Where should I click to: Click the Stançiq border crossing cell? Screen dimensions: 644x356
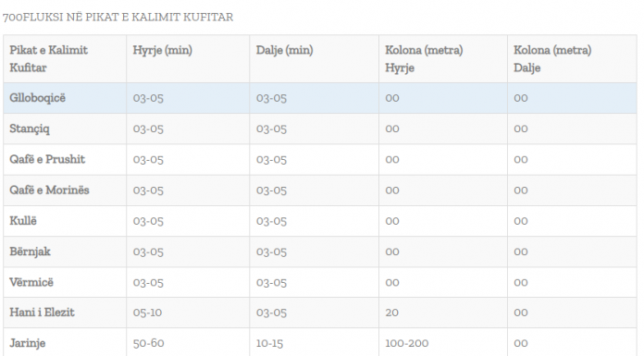[65, 129]
